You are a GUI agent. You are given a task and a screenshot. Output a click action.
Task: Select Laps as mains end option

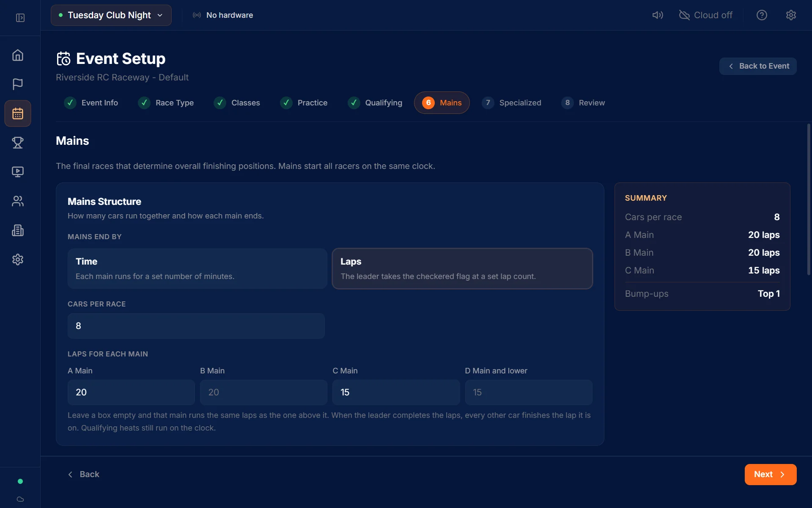(462, 268)
